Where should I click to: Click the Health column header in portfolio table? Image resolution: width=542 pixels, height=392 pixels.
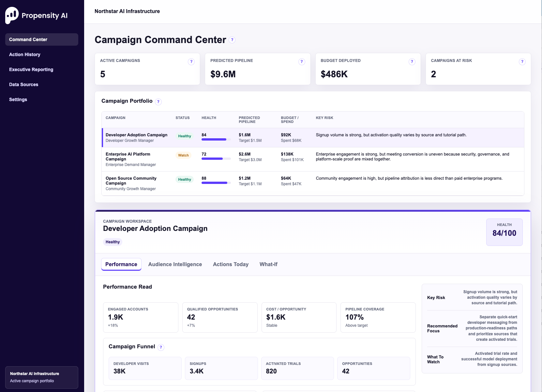tap(209, 118)
